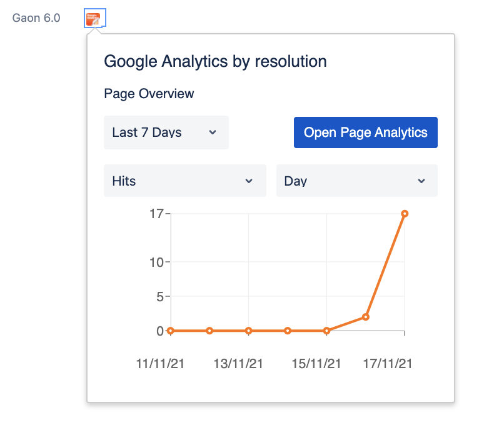504x425 pixels.
Task: Click the Gaon 6.0 label
Action: 36,18
